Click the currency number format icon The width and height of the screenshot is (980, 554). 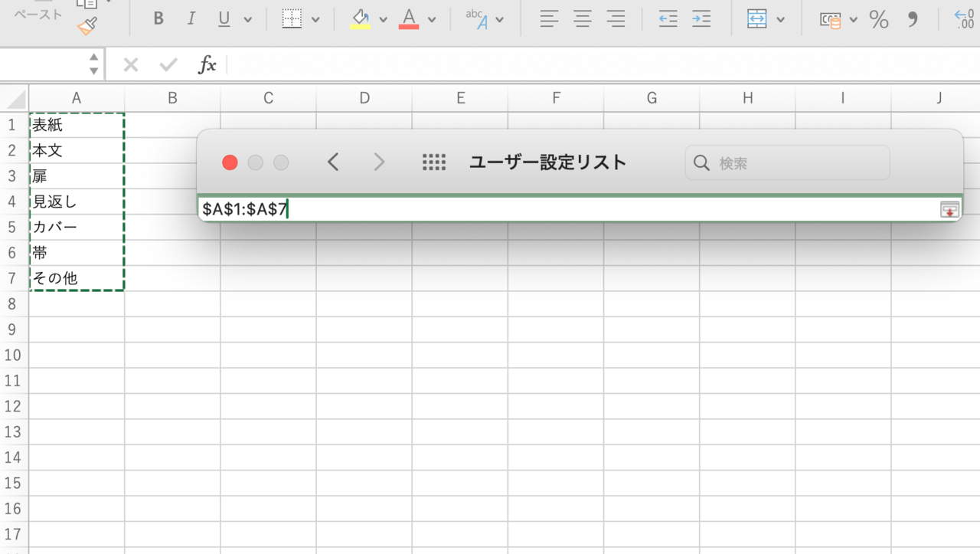coord(831,20)
